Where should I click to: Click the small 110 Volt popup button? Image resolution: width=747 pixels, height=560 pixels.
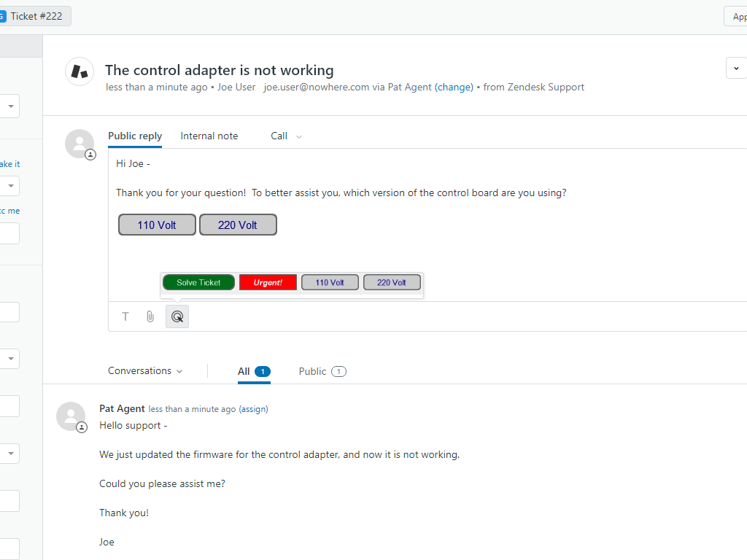330,282
